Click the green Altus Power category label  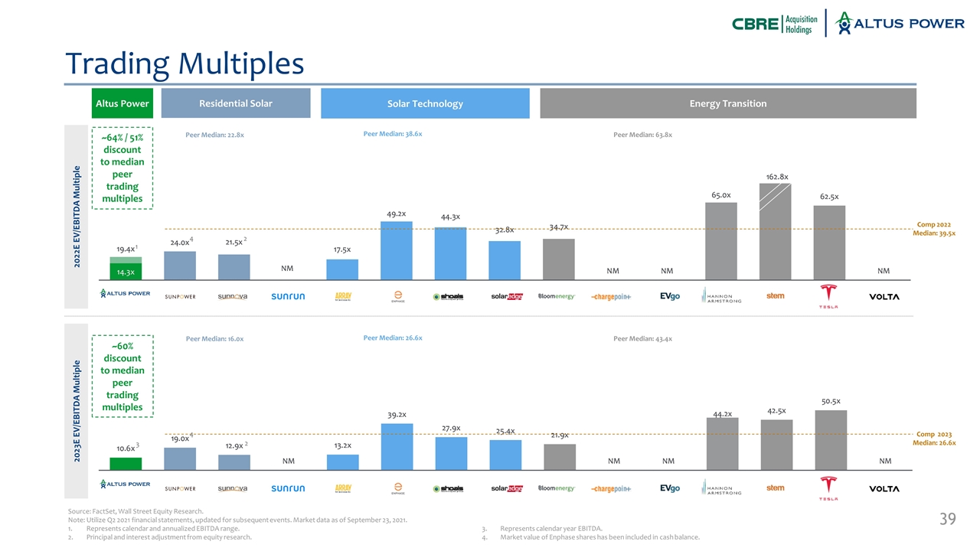[x=122, y=103]
